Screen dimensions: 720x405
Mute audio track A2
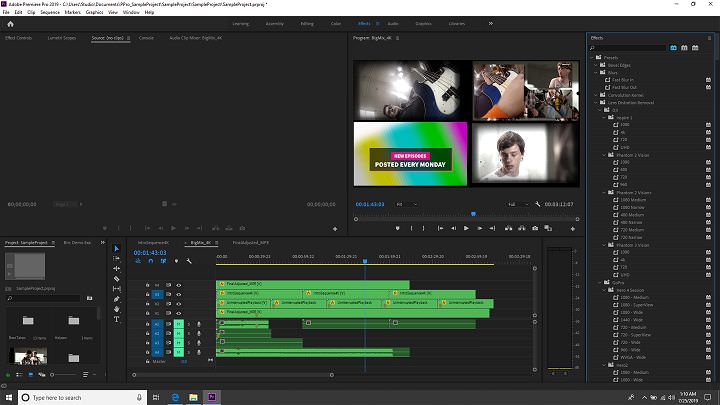pos(179,333)
